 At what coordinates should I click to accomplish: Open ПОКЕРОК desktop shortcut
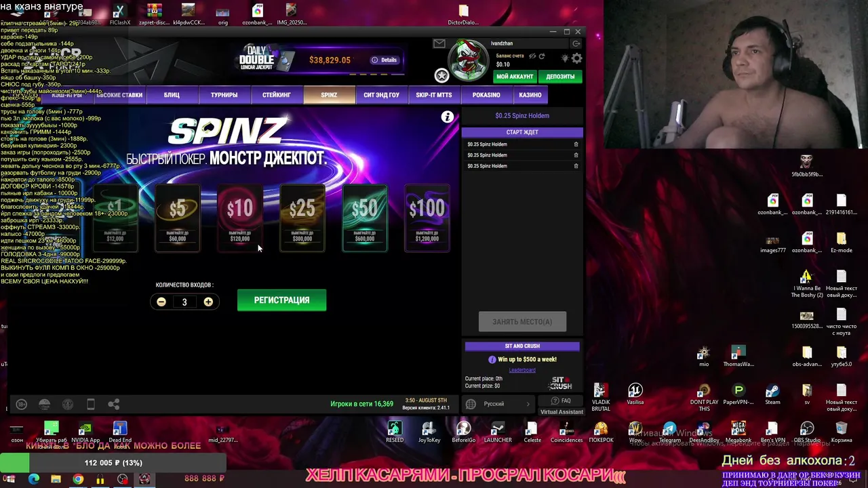[x=601, y=432]
